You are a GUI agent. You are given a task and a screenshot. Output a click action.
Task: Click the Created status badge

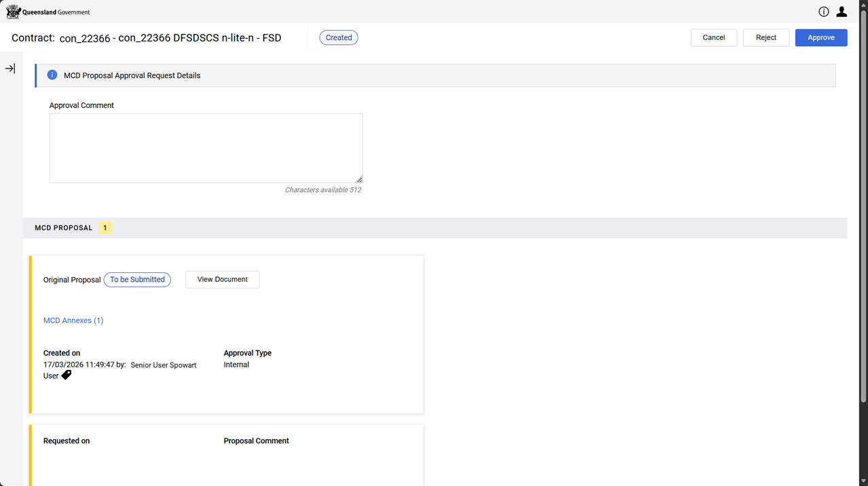pos(339,38)
